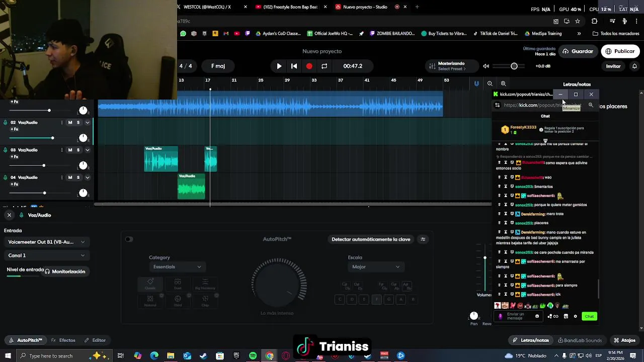
Task: Click the Publicar button
Action: tap(620, 51)
